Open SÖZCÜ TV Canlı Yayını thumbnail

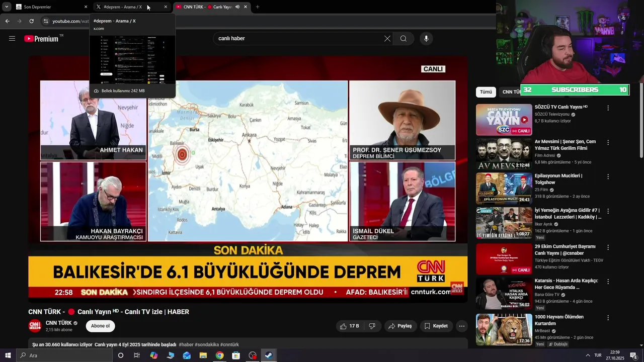[x=504, y=120]
